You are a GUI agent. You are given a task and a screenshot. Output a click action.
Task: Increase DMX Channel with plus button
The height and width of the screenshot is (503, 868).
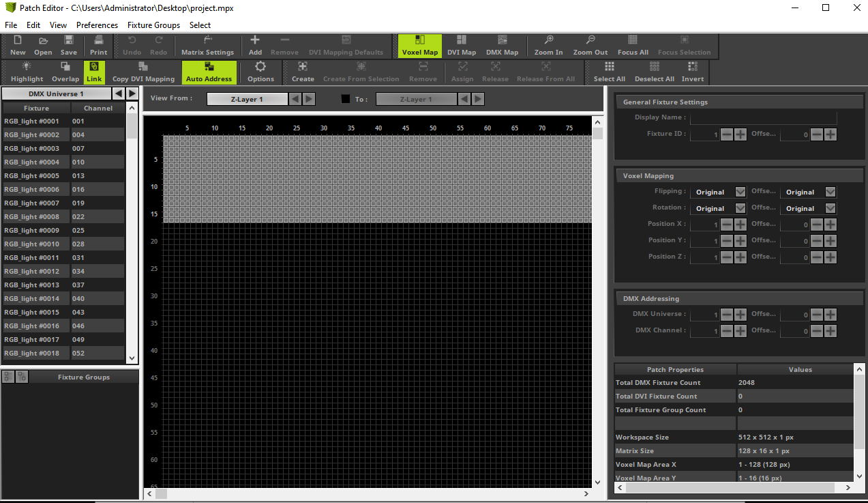pyautogui.click(x=740, y=330)
